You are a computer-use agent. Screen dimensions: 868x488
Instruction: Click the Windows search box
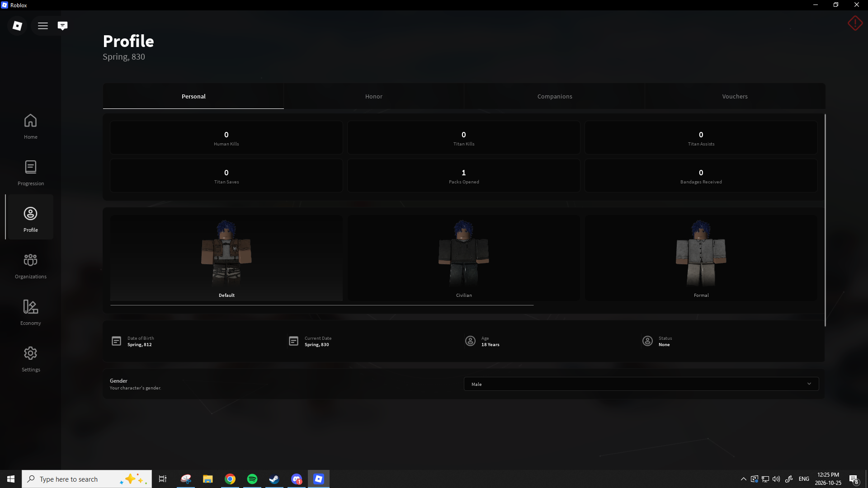87,479
